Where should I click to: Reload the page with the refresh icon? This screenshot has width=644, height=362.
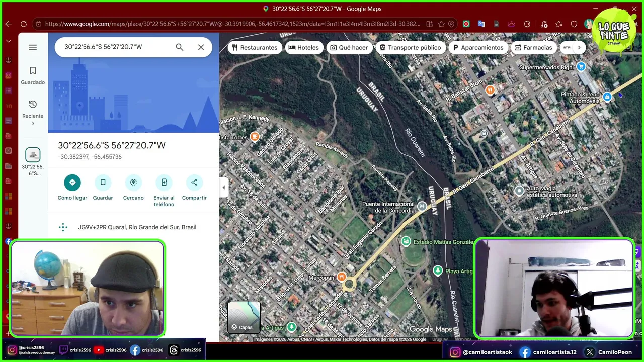[x=23, y=24]
